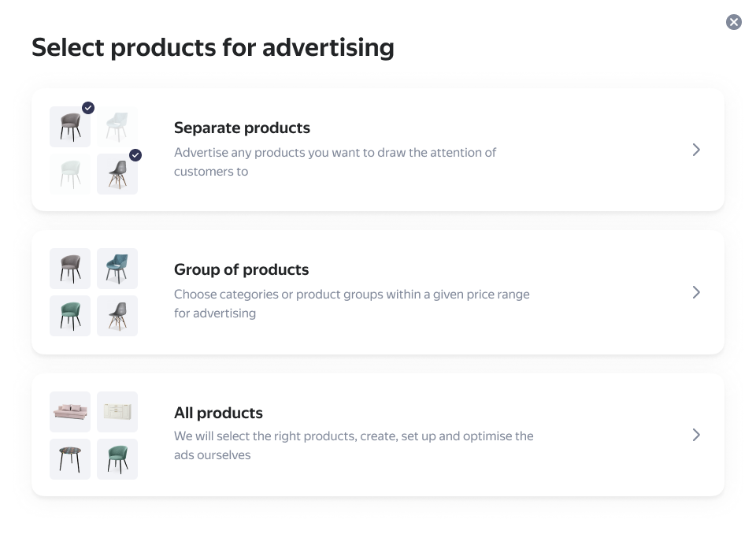
Task: Open Group of products via its chevron
Action: pos(696,292)
